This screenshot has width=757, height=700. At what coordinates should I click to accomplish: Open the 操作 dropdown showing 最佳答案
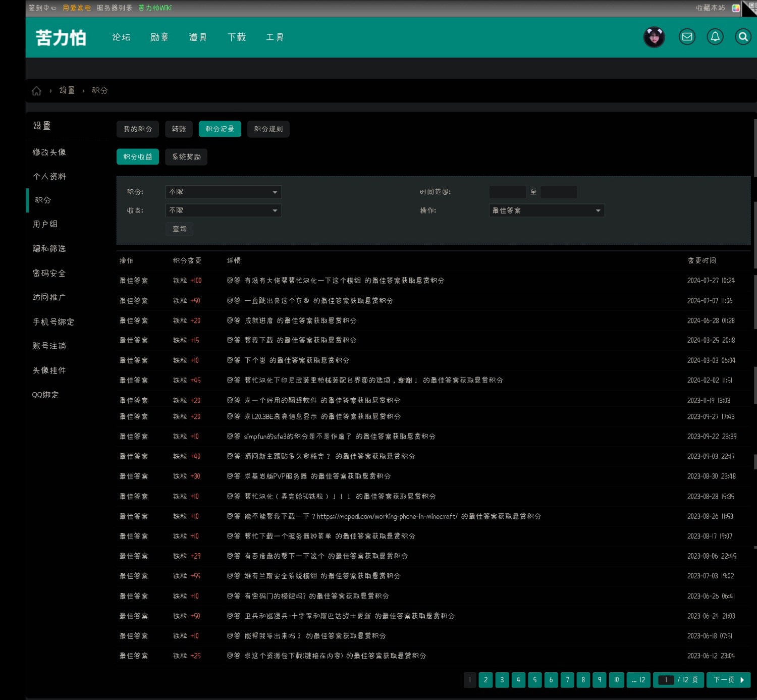547,210
